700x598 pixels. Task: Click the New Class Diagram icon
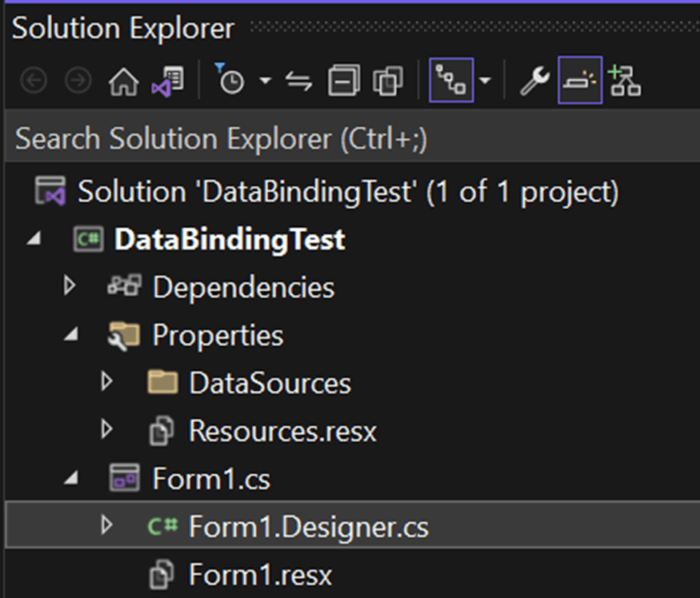coord(626,80)
